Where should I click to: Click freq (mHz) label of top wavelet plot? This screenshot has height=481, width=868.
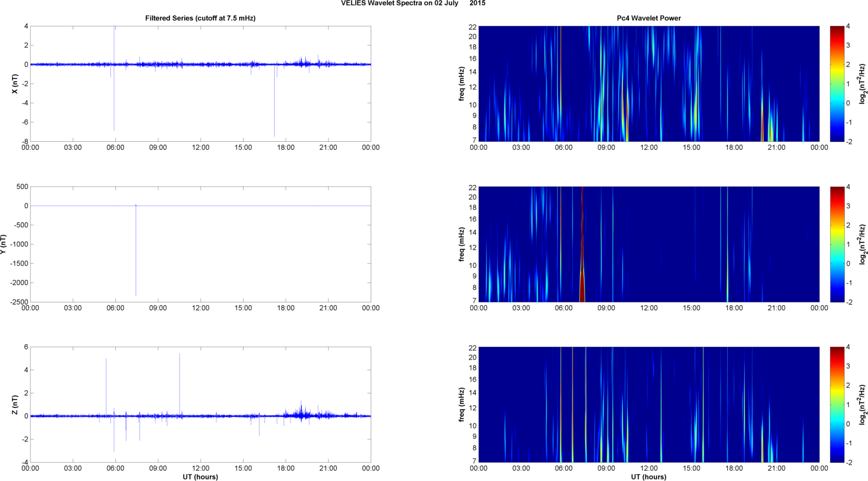tap(462, 84)
